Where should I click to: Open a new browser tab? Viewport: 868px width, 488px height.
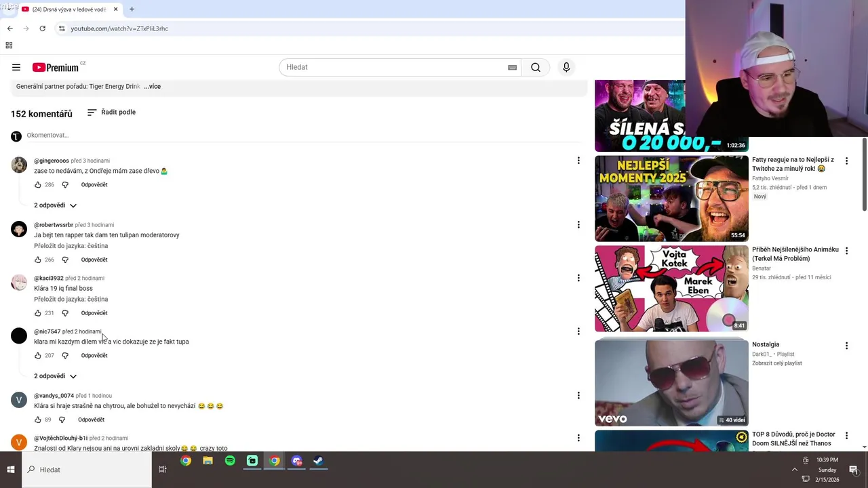[x=132, y=9]
